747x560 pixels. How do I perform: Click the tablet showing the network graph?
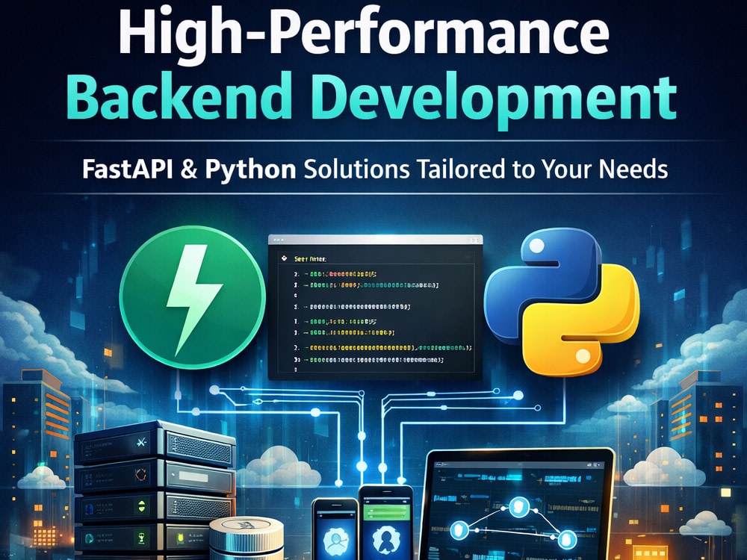pyautogui.click(x=518, y=505)
